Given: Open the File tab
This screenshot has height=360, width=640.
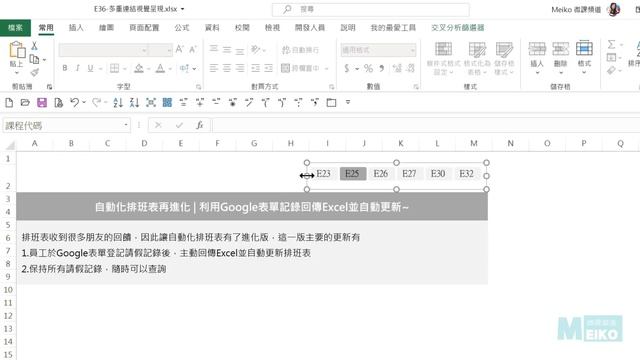Looking at the screenshot, I should pos(15,28).
